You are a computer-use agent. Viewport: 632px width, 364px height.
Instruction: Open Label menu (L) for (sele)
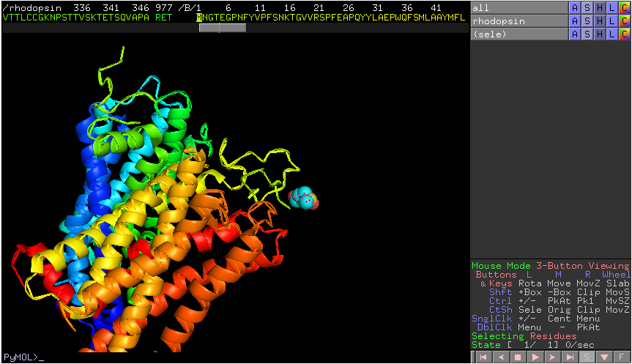click(x=611, y=34)
